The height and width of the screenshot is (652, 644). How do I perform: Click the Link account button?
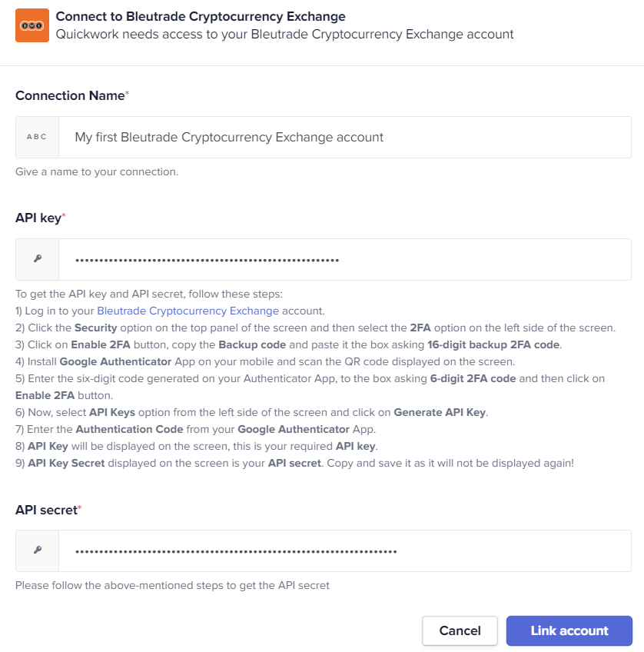pyautogui.click(x=569, y=630)
